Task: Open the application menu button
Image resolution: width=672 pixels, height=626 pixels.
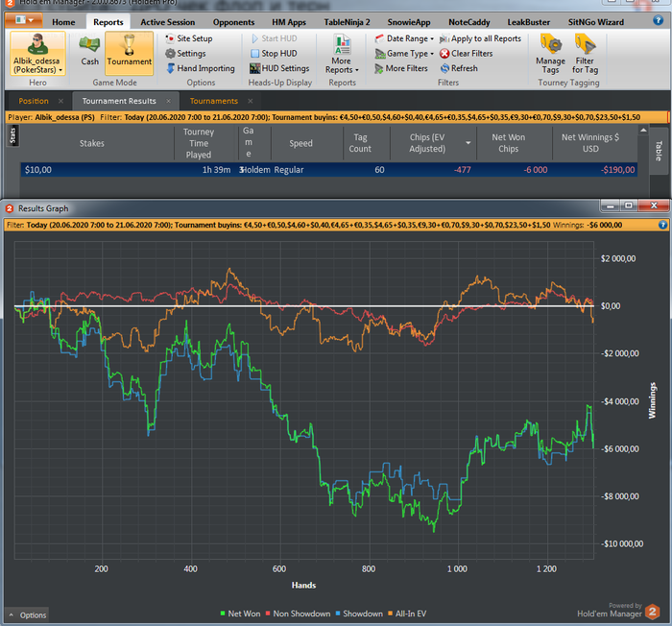Action: coord(24,20)
